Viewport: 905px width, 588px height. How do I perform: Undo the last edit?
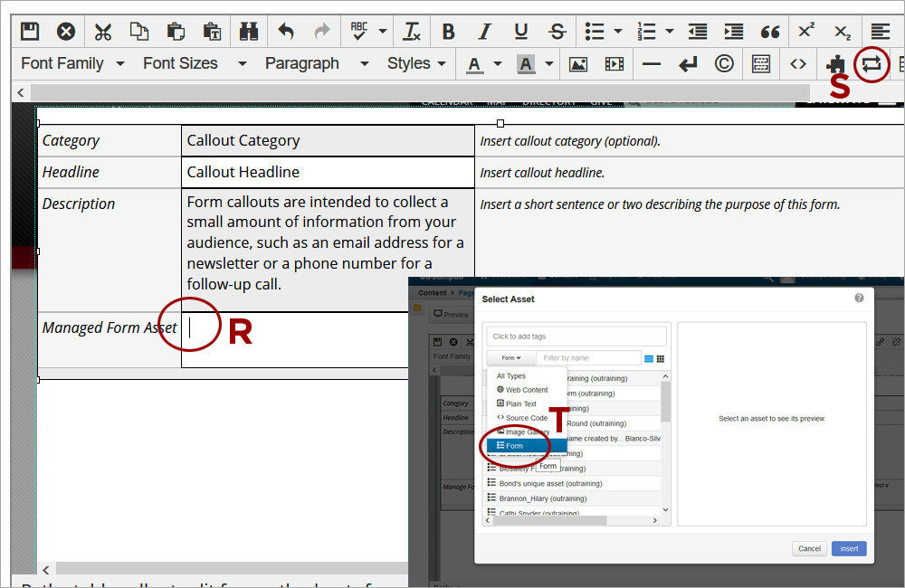click(286, 31)
